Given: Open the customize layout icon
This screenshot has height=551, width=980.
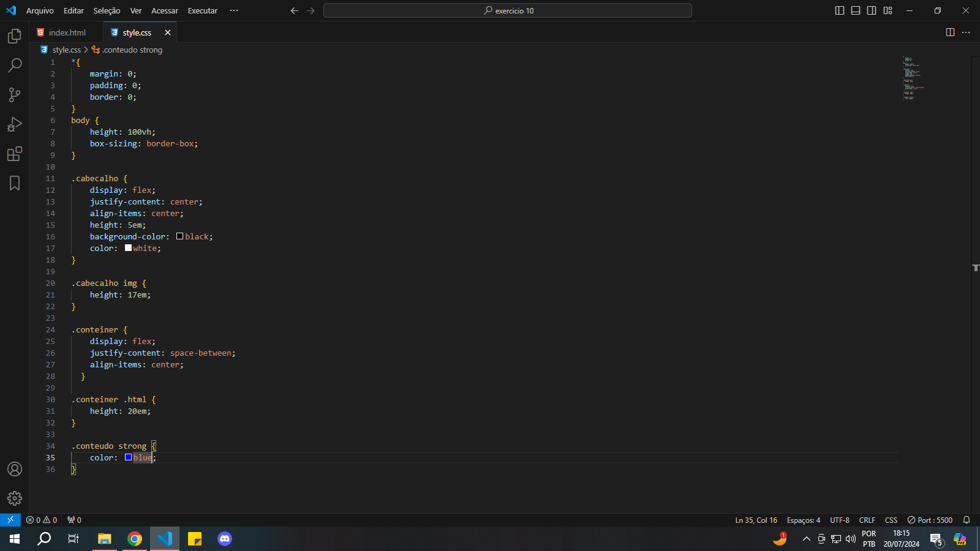Looking at the screenshot, I should [x=888, y=10].
